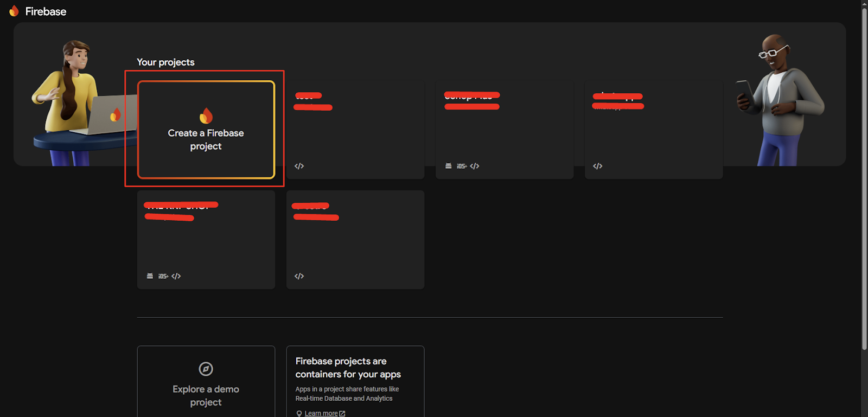
Task: Follow the Learn more link
Action: coord(321,413)
